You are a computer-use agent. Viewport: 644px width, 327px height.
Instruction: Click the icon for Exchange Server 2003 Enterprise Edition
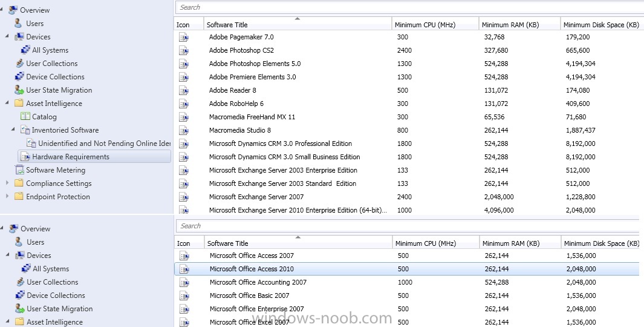[184, 170]
